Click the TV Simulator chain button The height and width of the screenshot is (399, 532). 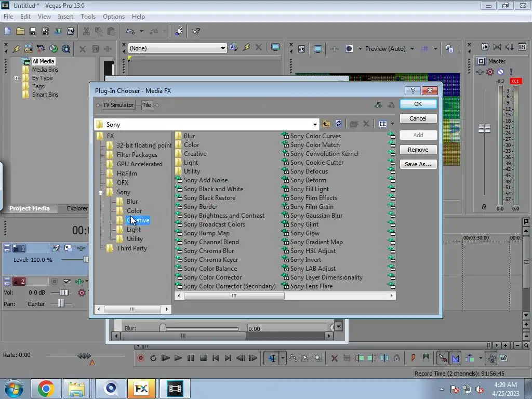point(118,105)
